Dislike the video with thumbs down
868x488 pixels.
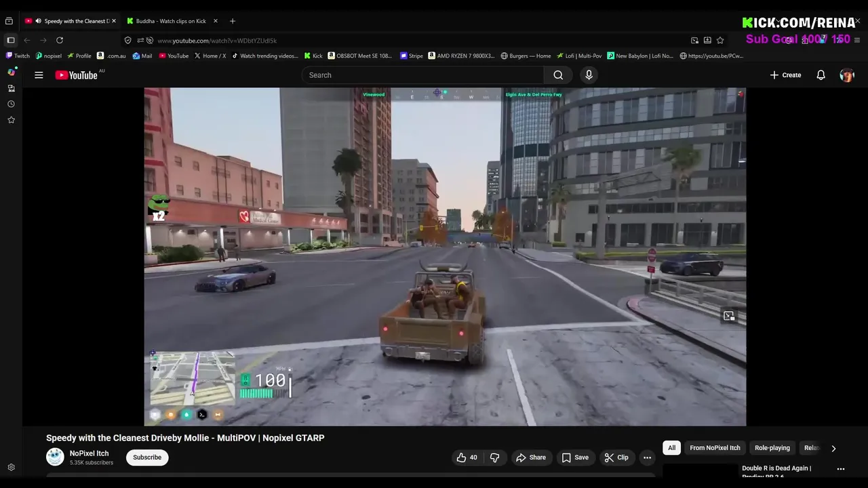tap(495, 457)
